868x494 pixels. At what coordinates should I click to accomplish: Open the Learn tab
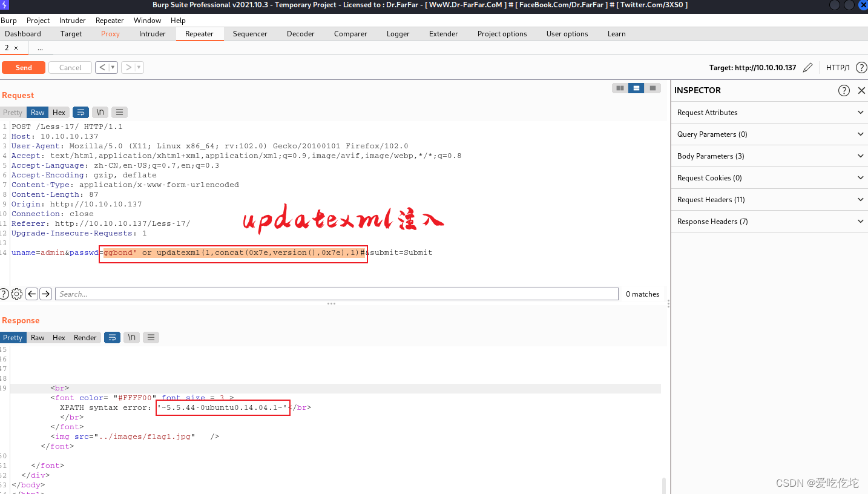point(616,34)
